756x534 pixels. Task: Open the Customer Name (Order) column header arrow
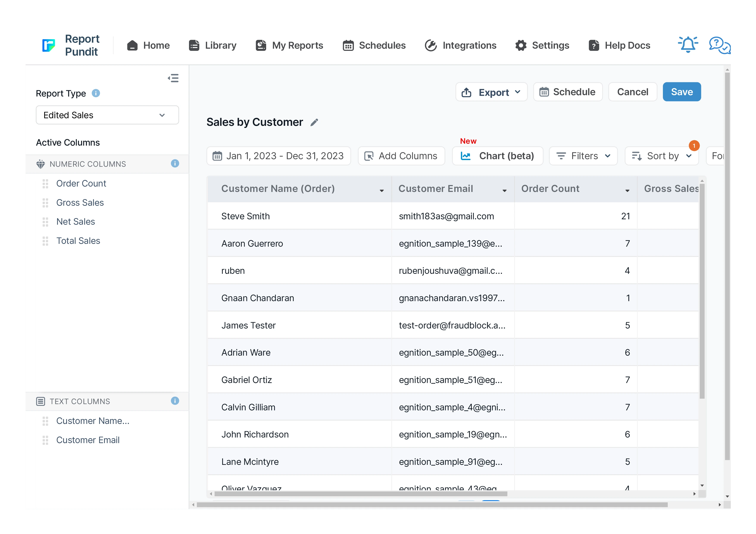[x=382, y=190]
